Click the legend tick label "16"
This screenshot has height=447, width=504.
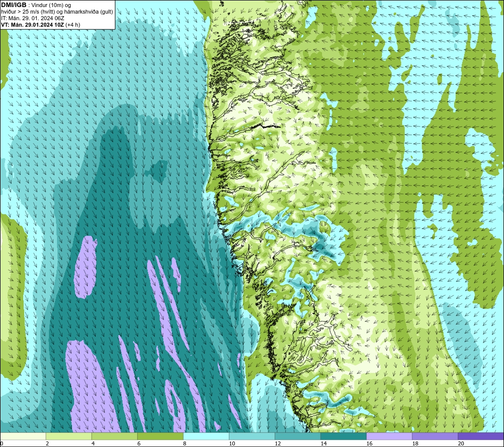[369, 443]
